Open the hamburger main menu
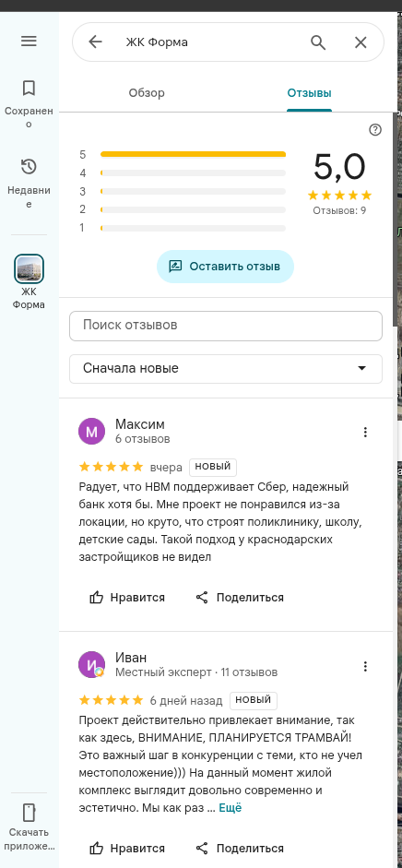 29,41
